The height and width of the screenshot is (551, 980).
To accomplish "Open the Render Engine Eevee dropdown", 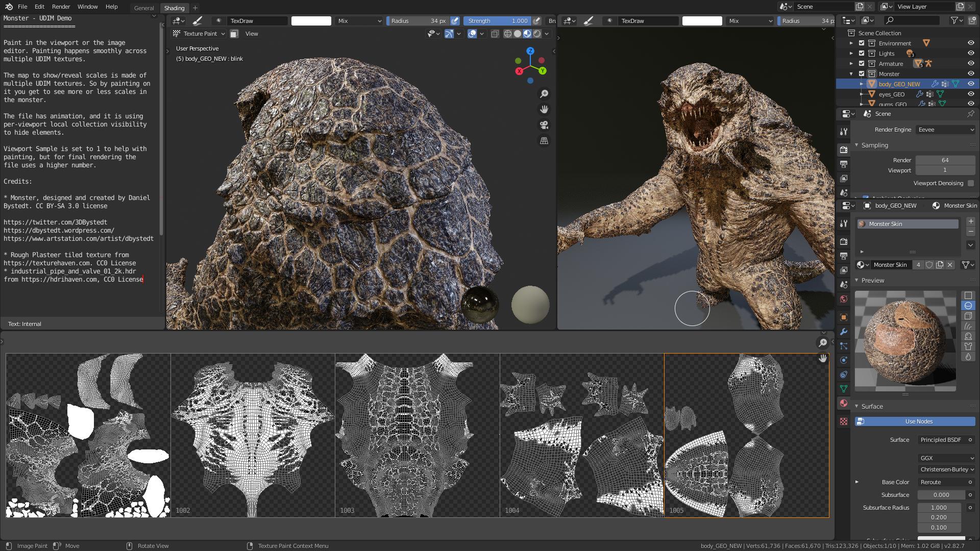I will pos(945,130).
